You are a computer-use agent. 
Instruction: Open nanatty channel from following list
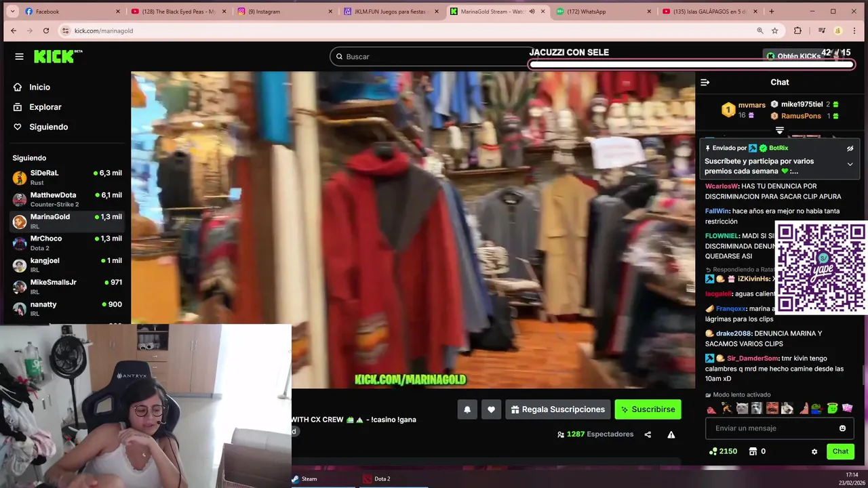click(67, 308)
